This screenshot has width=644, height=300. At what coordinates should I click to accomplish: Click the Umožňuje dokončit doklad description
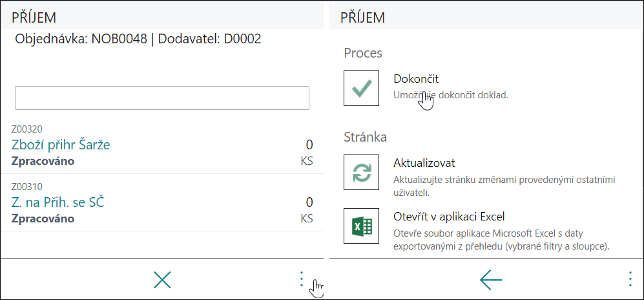(x=451, y=95)
